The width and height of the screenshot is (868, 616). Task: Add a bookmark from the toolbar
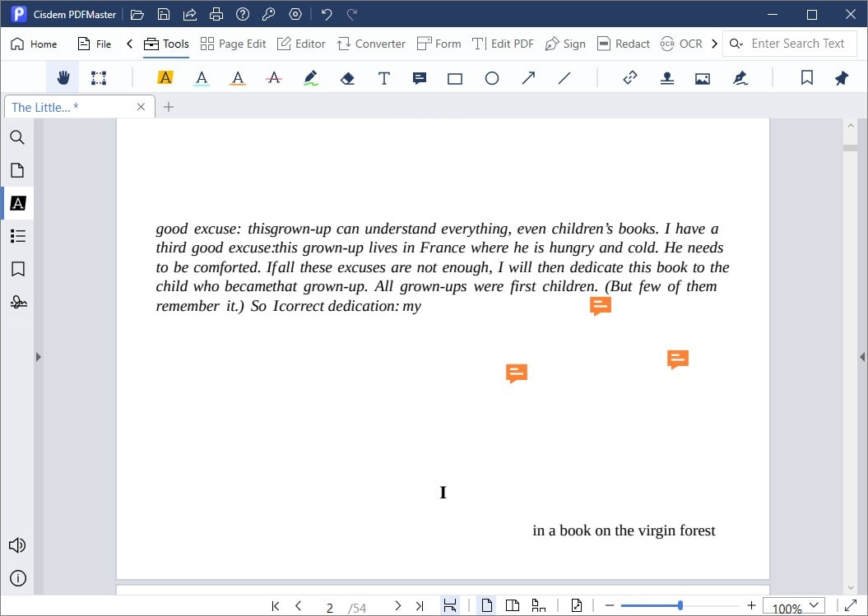[807, 78]
